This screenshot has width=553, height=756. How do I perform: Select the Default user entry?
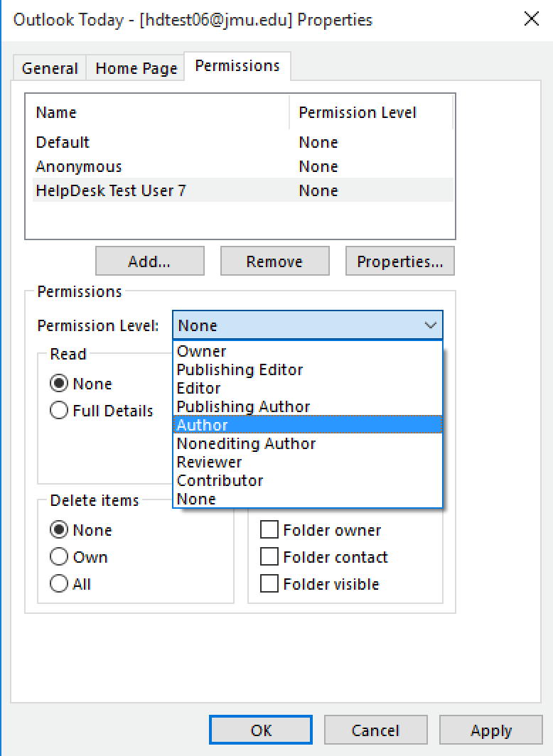tap(63, 142)
